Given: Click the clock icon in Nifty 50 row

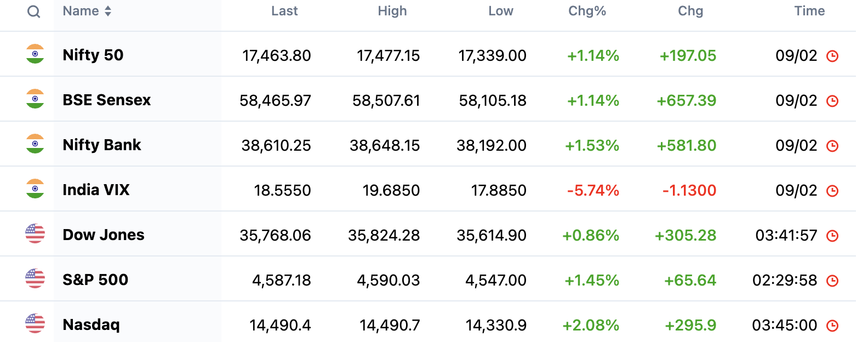Looking at the screenshot, I should pyautogui.click(x=832, y=56).
